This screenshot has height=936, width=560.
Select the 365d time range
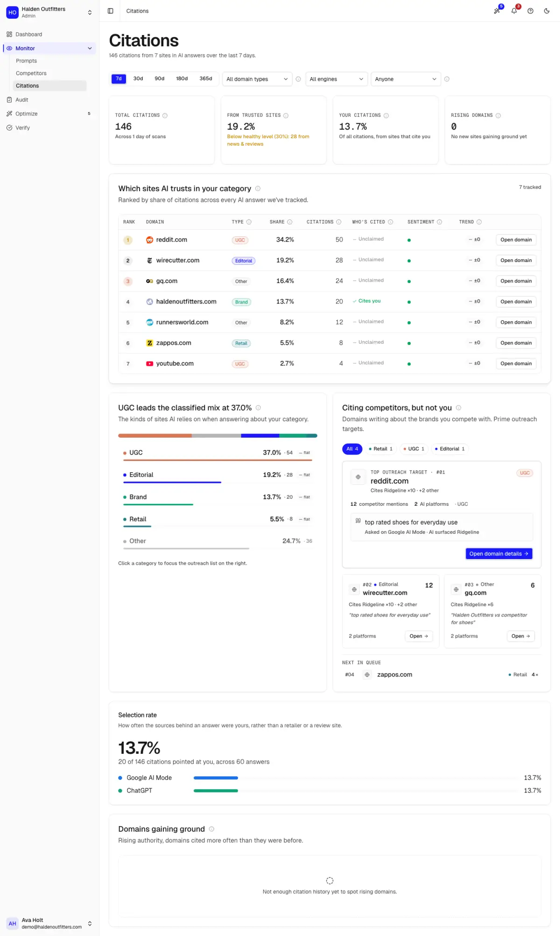pos(206,79)
